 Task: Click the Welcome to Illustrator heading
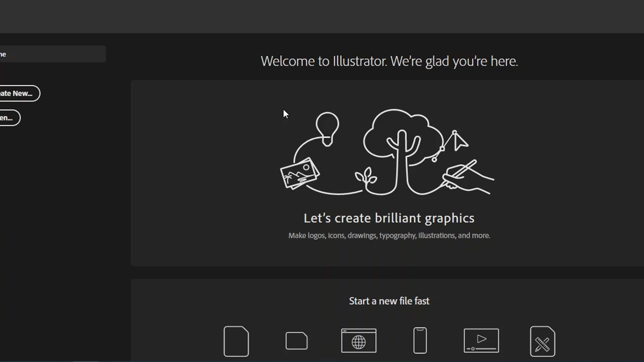389,61
